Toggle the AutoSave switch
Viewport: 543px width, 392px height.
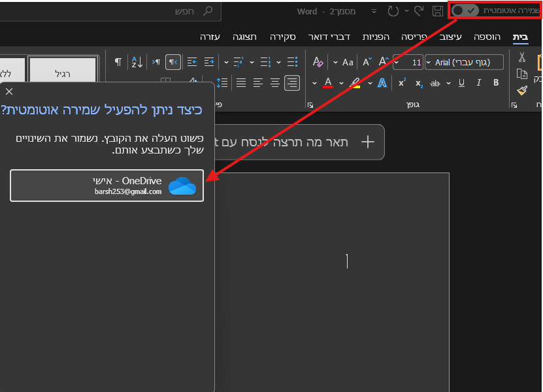coord(465,10)
